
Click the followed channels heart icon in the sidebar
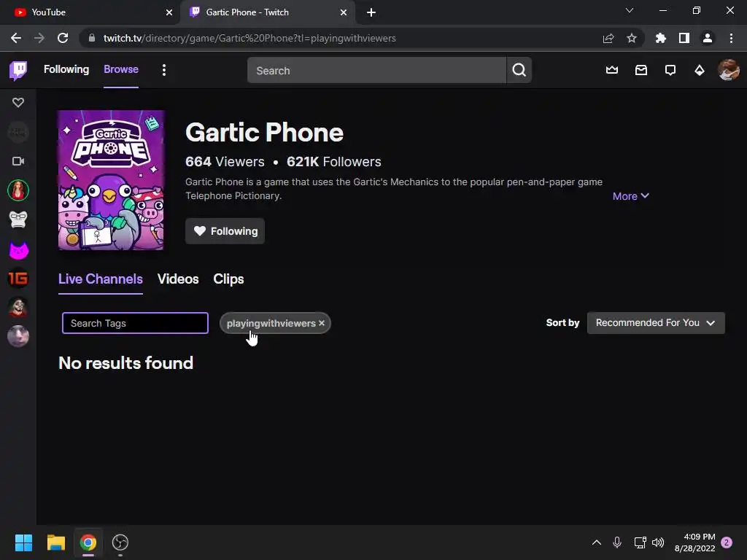[x=18, y=102]
